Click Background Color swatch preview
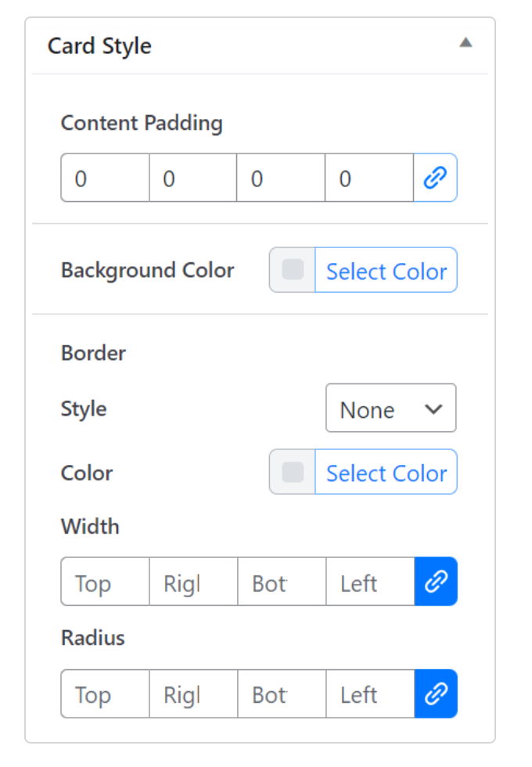 (x=293, y=270)
